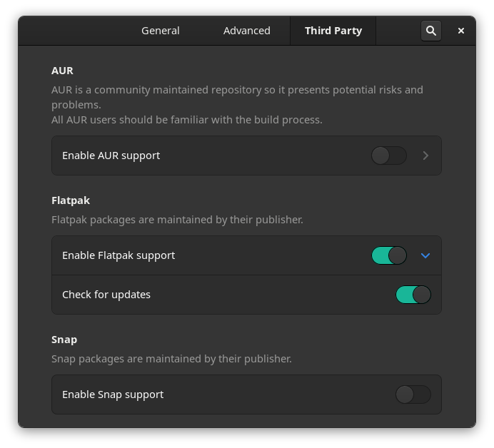Click the AUR section heading

coord(62,71)
